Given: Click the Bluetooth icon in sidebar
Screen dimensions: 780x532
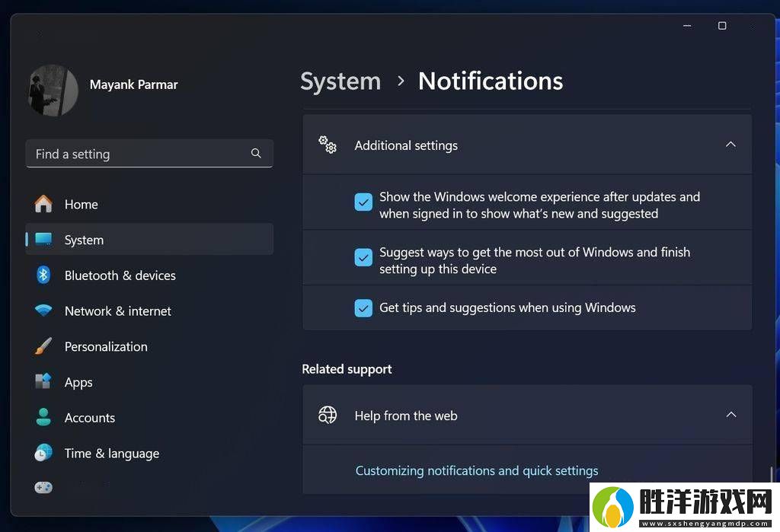Looking at the screenshot, I should tap(43, 275).
